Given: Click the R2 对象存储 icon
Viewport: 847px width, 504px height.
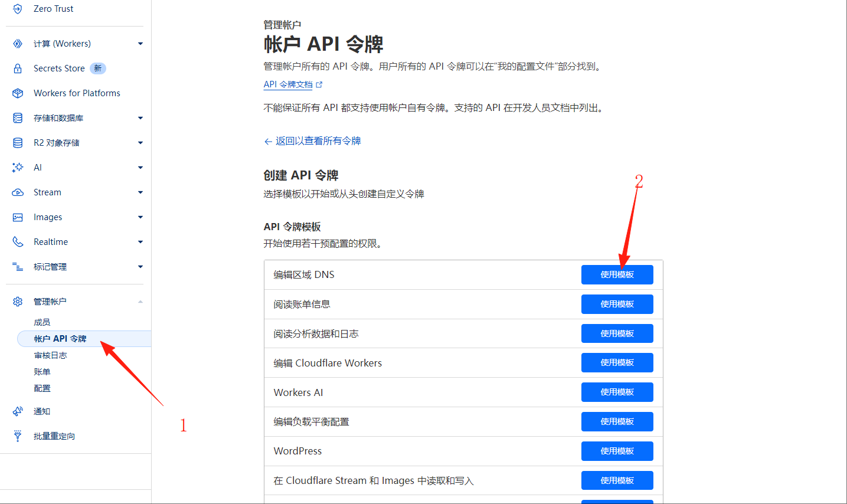Looking at the screenshot, I should point(18,143).
